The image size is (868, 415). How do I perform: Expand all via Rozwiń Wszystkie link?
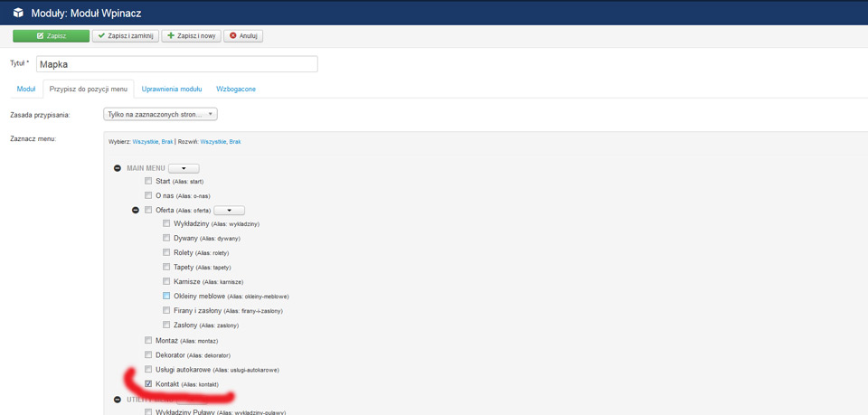click(x=213, y=142)
